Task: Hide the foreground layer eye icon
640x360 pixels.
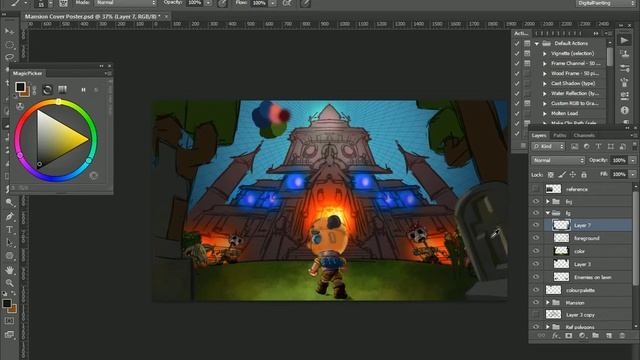Action: [536, 238]
